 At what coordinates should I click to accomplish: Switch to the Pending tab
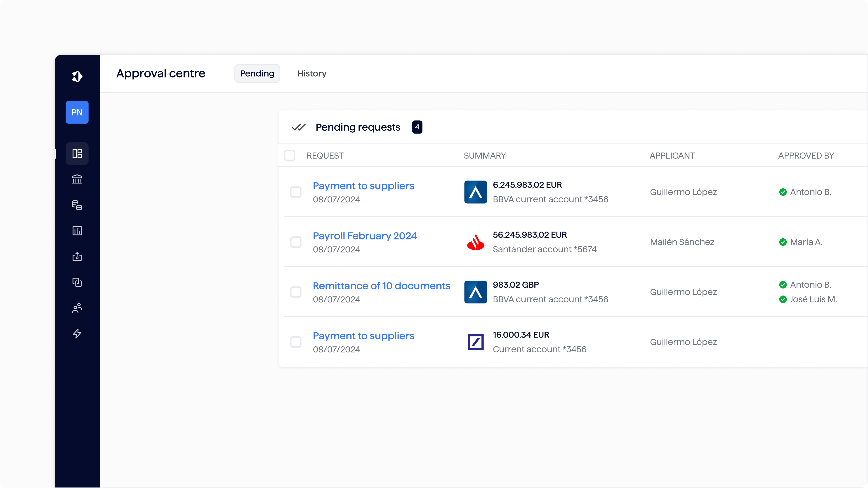pyautogui.click(x=257, y=73)
